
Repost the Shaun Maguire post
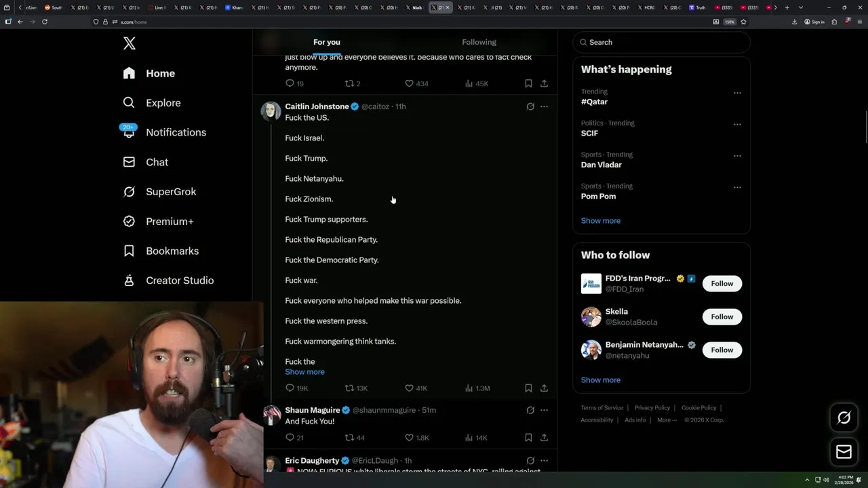point(355,438)
